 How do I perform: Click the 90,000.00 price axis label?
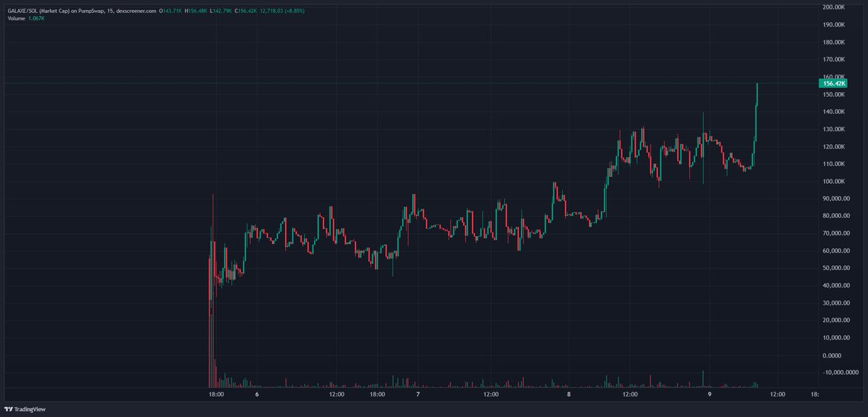click(836, 198)
